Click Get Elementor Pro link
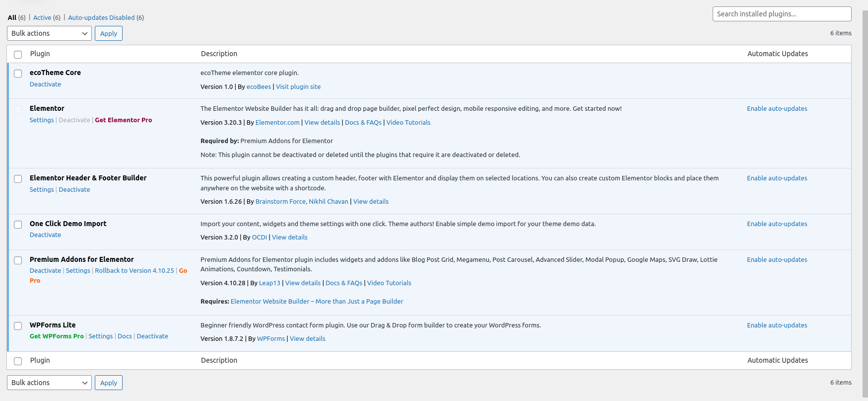The height and width of the screenshot is (401, 868). pyautogui.click(x=124, y=120)
